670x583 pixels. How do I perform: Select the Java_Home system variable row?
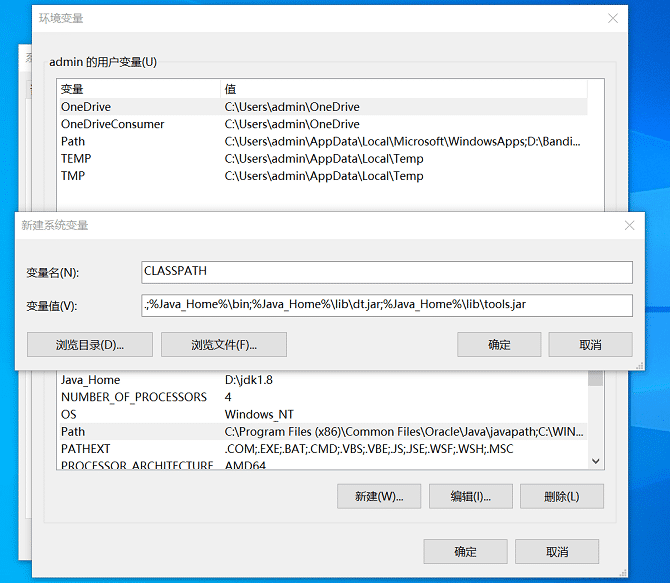322,380
